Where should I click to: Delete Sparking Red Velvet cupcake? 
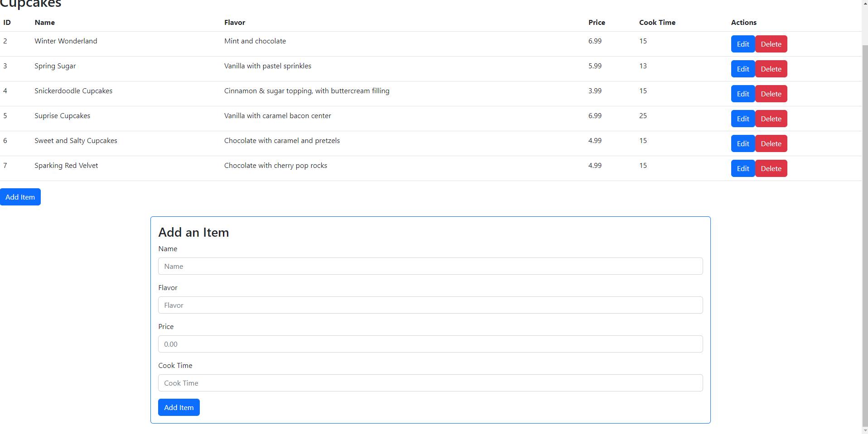771,168
